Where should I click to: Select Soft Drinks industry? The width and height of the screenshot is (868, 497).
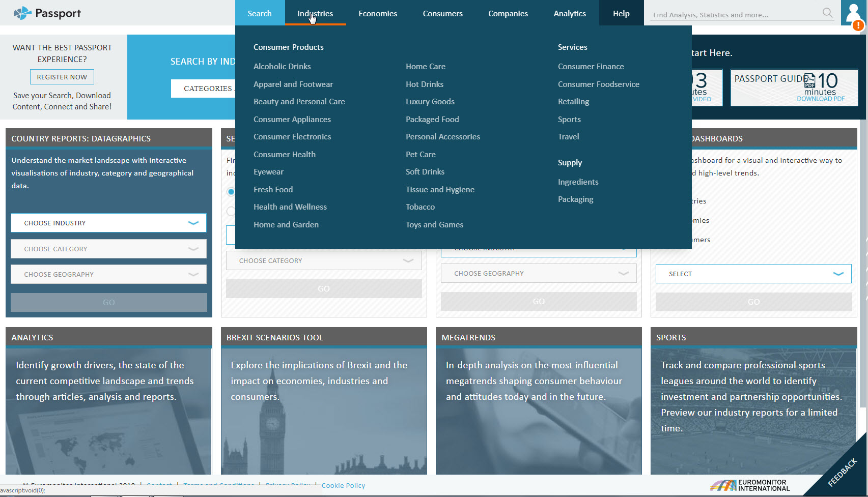coord(425,172)
